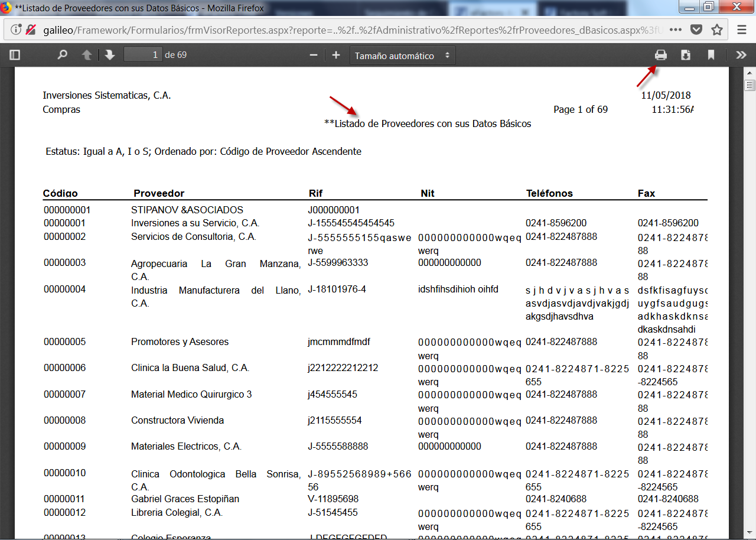Bookmark this page with the star

tap(717, 30)
